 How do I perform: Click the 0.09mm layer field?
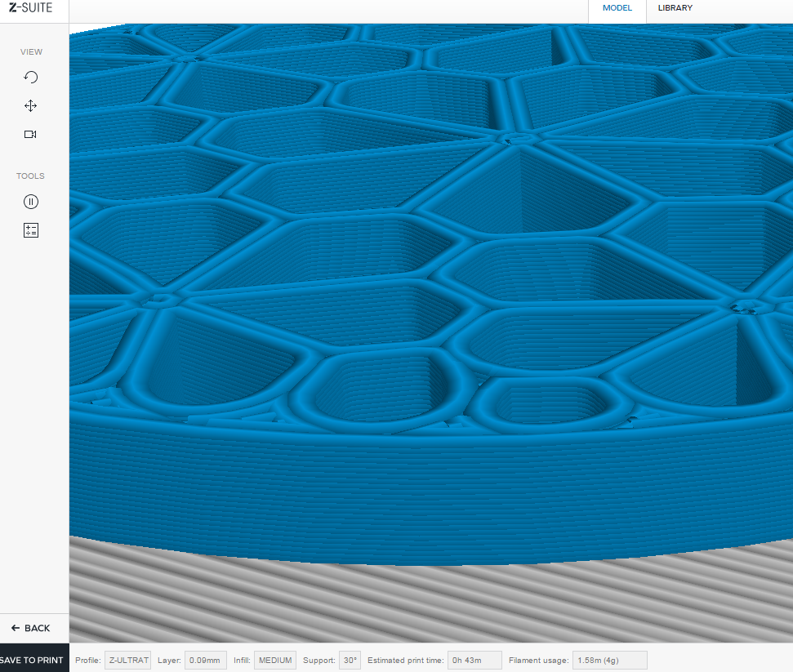(205, 661)
